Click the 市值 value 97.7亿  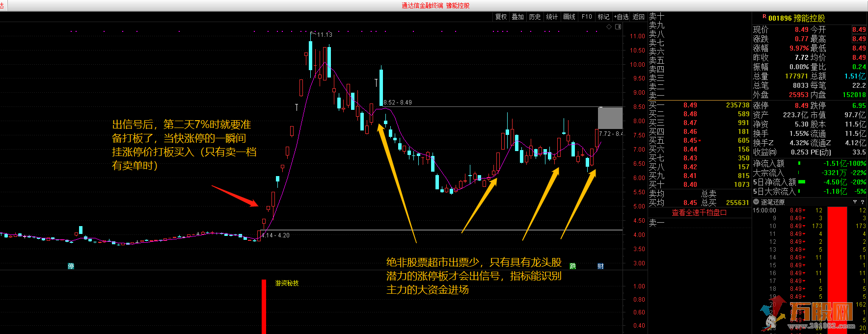[x=855, y=115]
